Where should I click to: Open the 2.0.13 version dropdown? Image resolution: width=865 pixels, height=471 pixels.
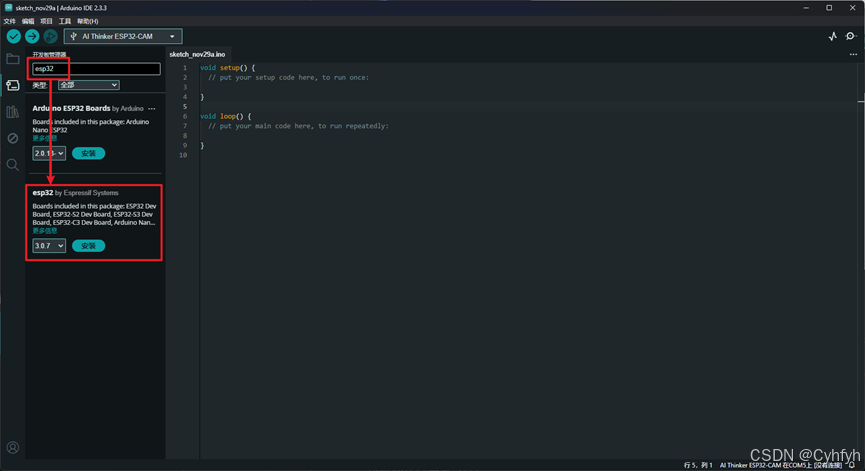pos(49,153)
